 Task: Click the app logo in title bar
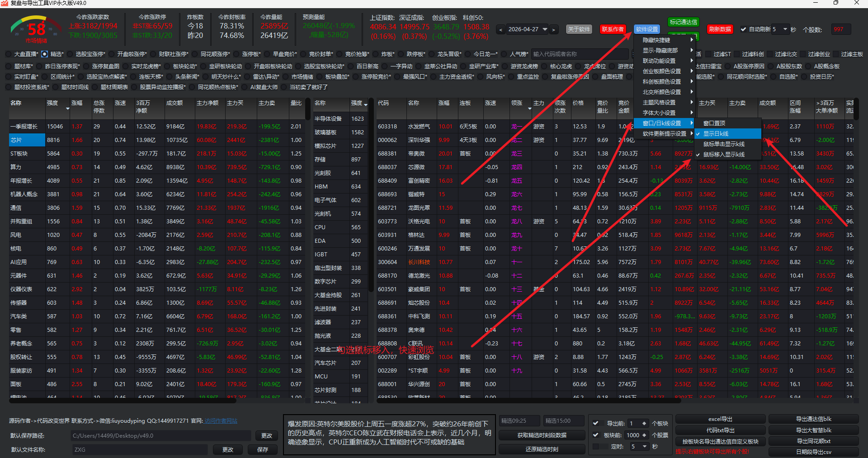pyautogui.click(x=5, y=3)
